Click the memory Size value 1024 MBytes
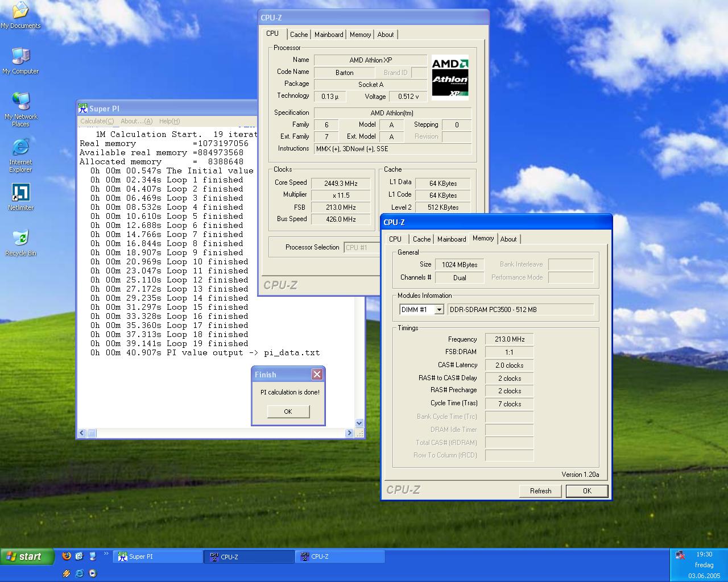Screen dimensions: 728x582 (460, 265)
